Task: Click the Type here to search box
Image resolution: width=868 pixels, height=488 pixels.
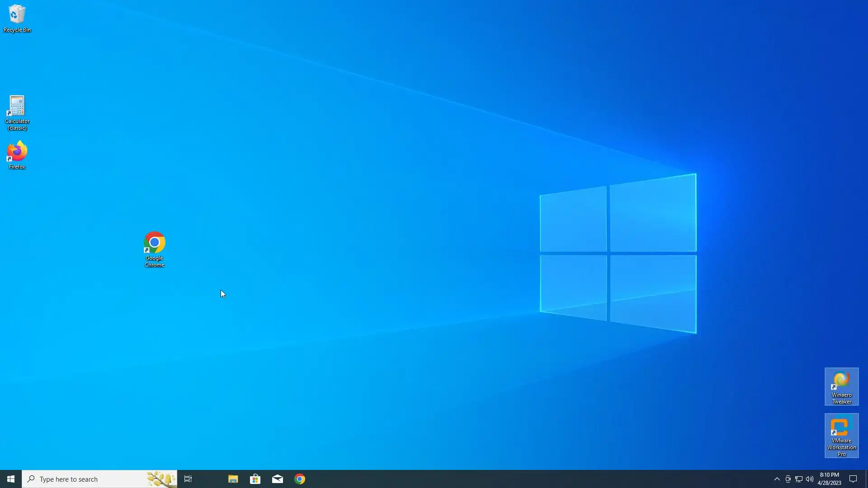Action: click(x=86, y=479)
